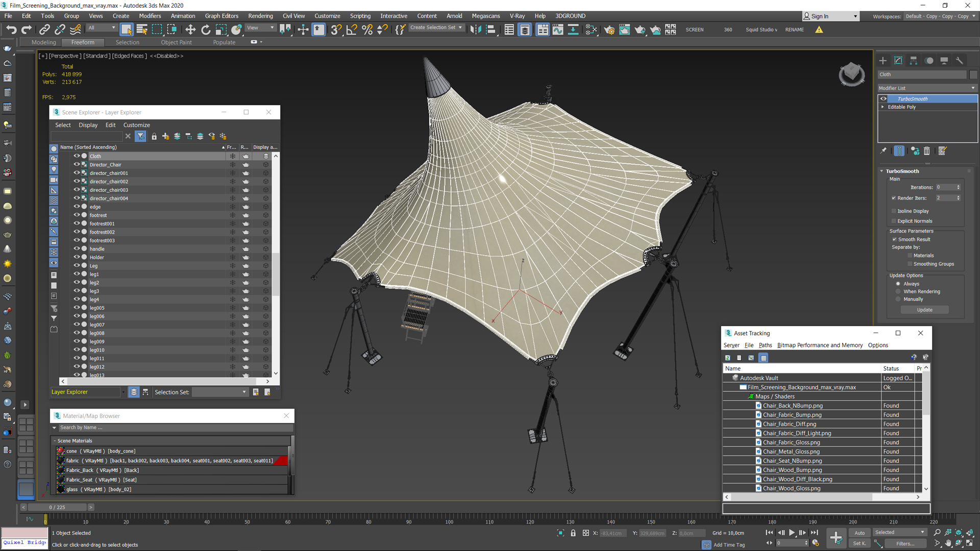This screenshot has width=980, height=551.
Task: Click the Play Animation button
Action: (x=792, y=533)
